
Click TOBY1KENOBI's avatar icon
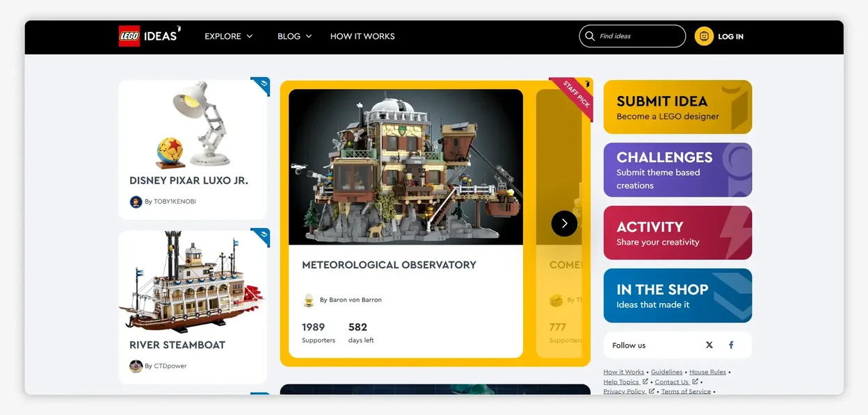[136, 202]
